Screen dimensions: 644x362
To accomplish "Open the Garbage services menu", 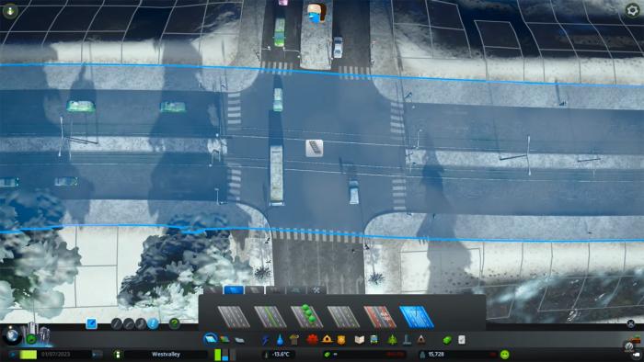I will (x=294, y=339).
